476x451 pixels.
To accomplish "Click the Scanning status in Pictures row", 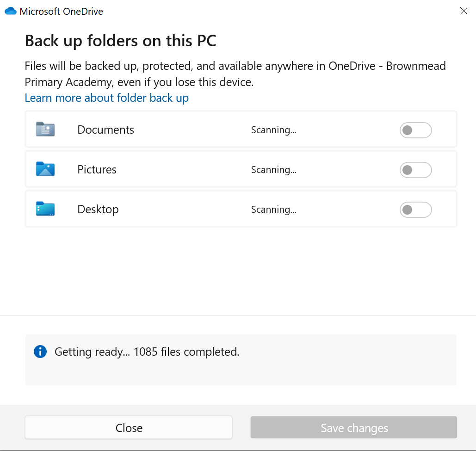I will click(273, 170).
